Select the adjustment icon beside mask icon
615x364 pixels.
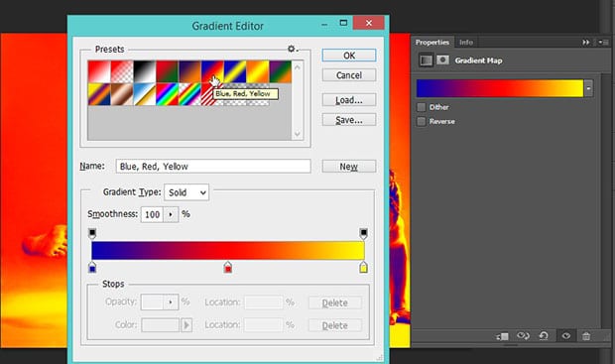426,61
